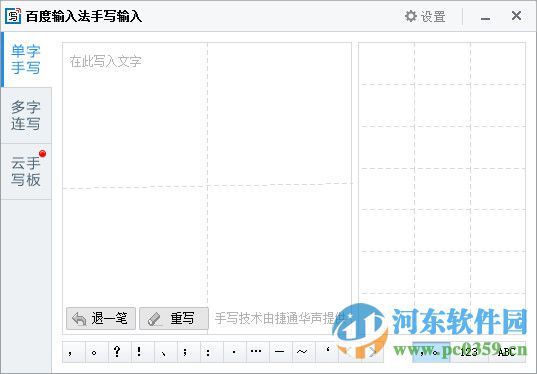The image size is (537, 374).
Task: Clear the canvas with 重写 button
Action: click(174, 319)
